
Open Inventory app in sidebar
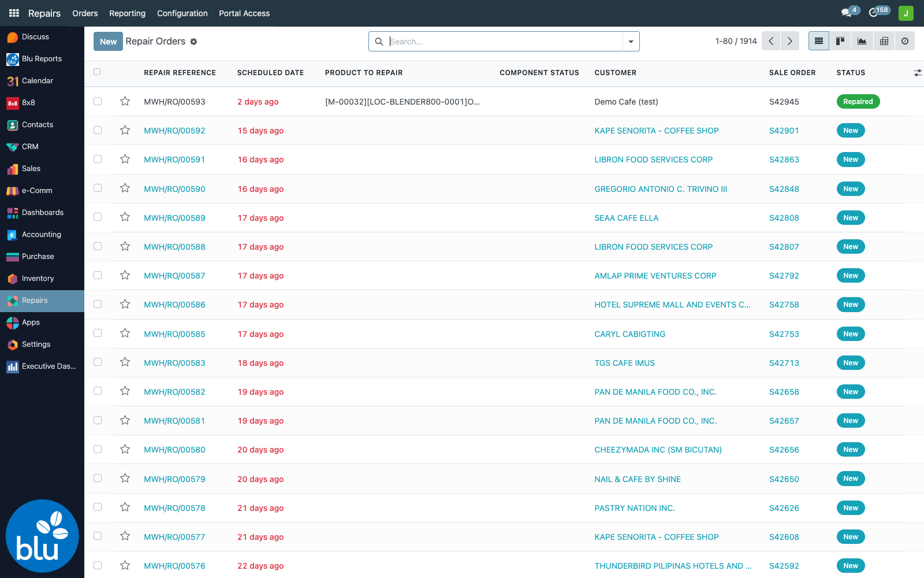click(x=42, y=279)
